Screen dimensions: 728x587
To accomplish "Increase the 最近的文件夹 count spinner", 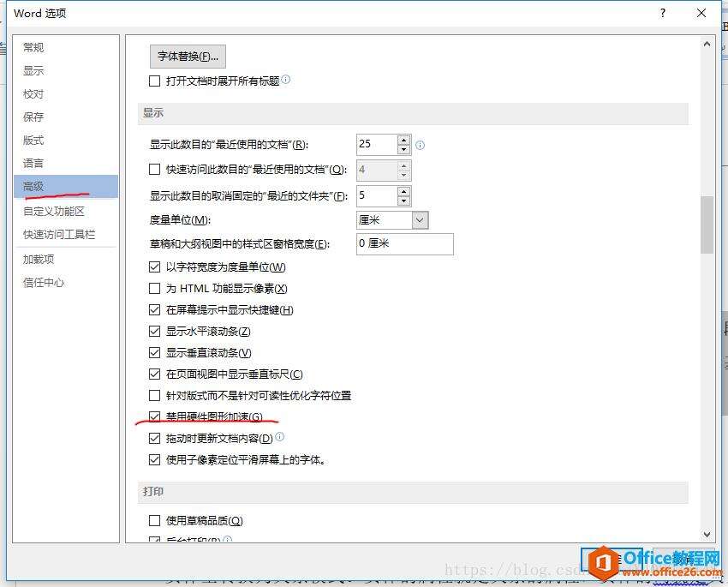I will pyautogui.click(x=404, y=191).
